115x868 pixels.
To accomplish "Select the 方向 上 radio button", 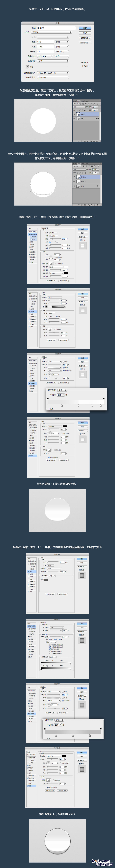I will click(x=50, y=242).
